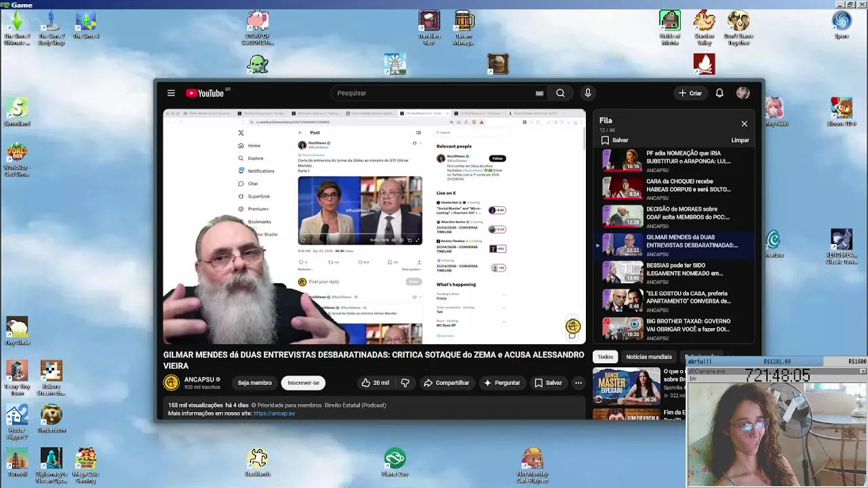Play queue video DECISÃO de MORAES
Screen dimensions: 868x488
[675, 216]
